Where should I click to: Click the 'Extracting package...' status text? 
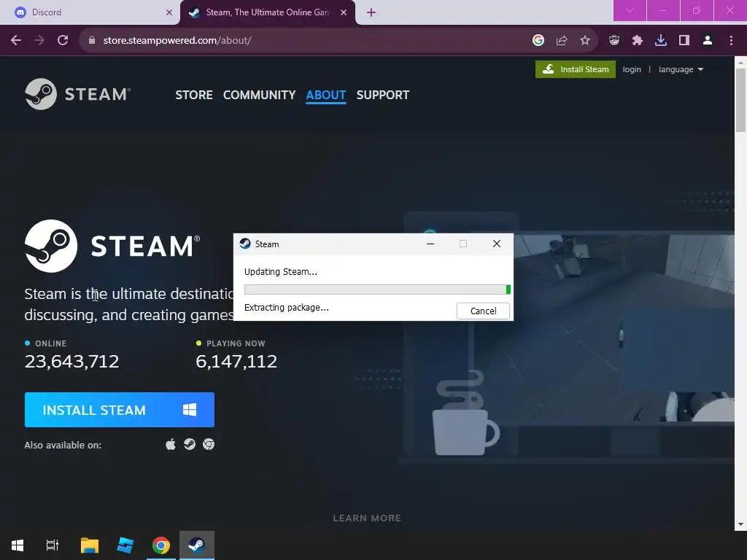coord(286,308)
